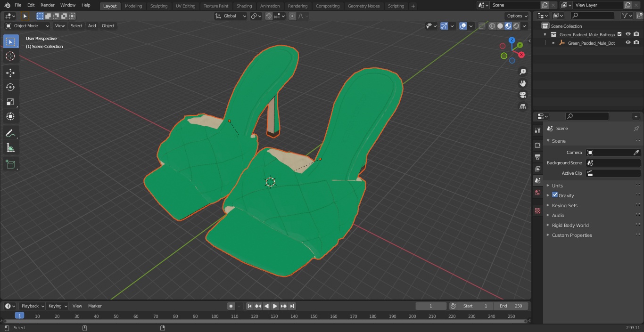Jump to the end frame

pos(292,306)
